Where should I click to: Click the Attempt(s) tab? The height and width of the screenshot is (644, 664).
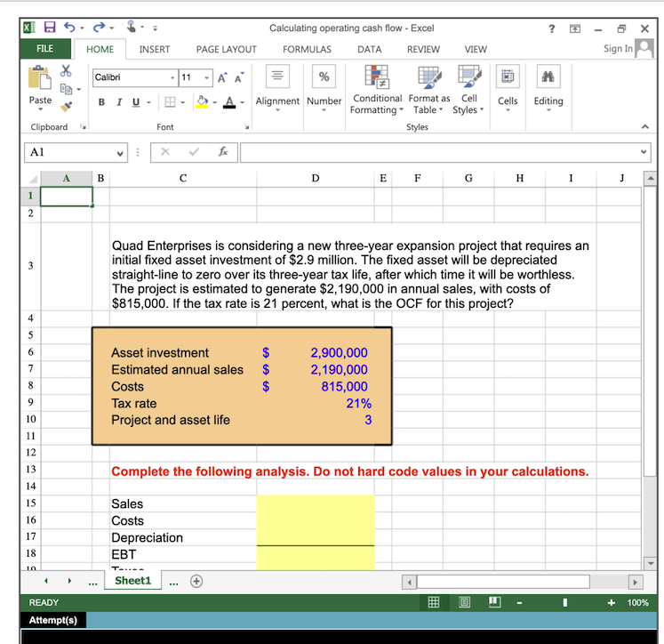point(53,620)
